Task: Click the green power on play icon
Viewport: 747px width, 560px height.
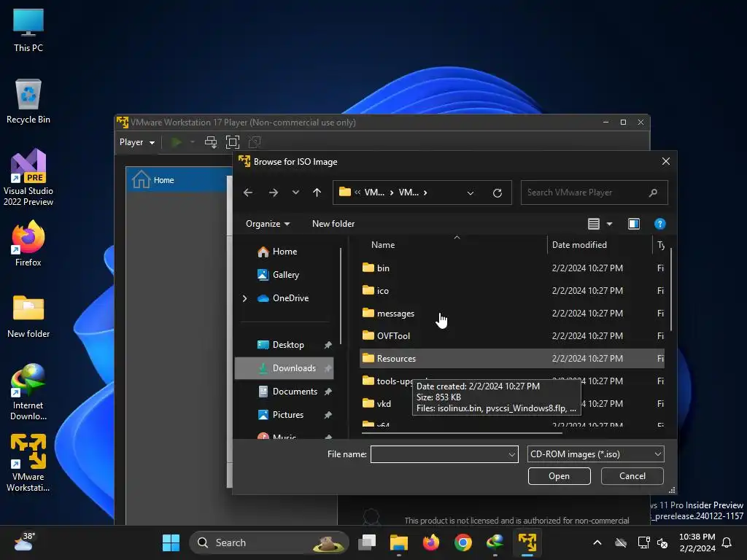Action: (177, 142)
